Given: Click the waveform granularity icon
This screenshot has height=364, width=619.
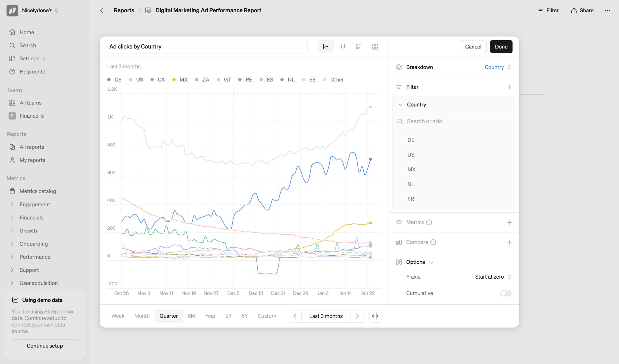Looking at the screenshot, I should pyautogui.click(x=375, y=316).
